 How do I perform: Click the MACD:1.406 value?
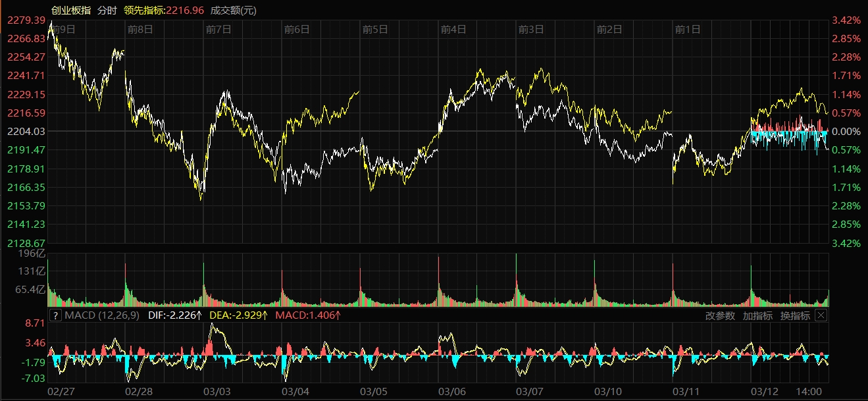pos(308,315)
